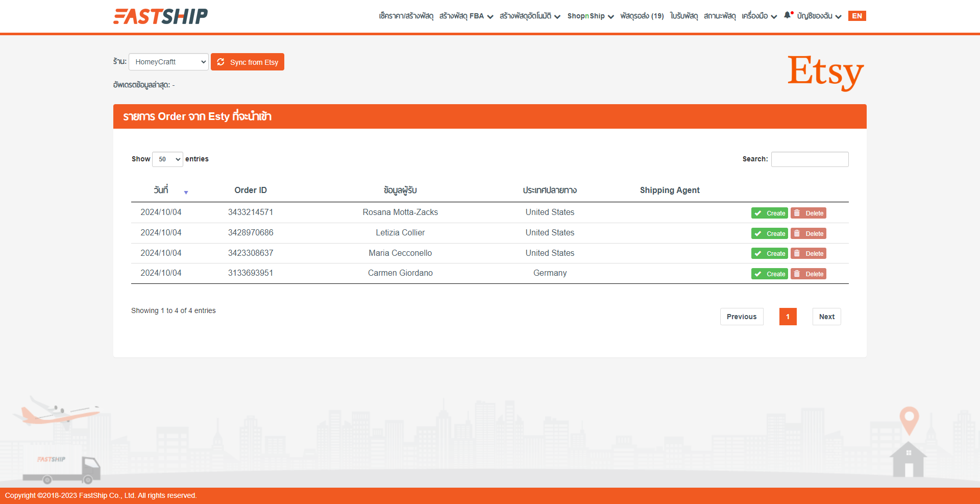980x504 pixels.
Task: Create shipment for Carmen Giordano order
Action: point(770,274)
